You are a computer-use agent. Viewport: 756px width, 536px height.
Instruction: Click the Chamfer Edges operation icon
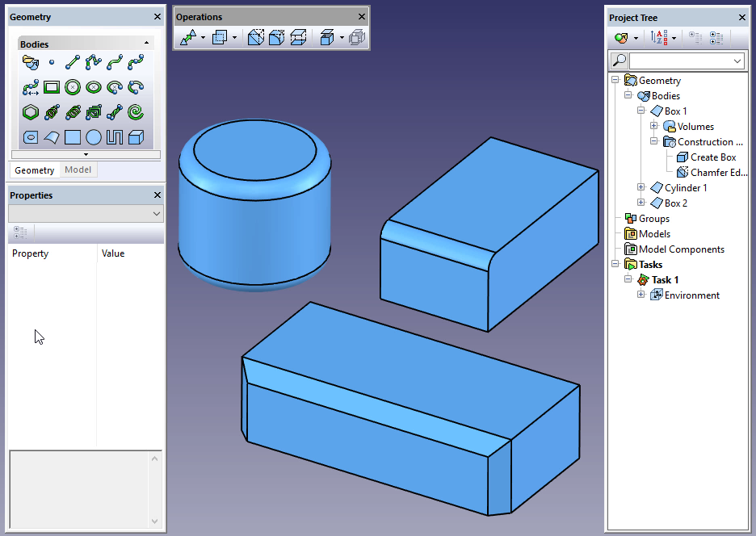click(x=256, y=37)
